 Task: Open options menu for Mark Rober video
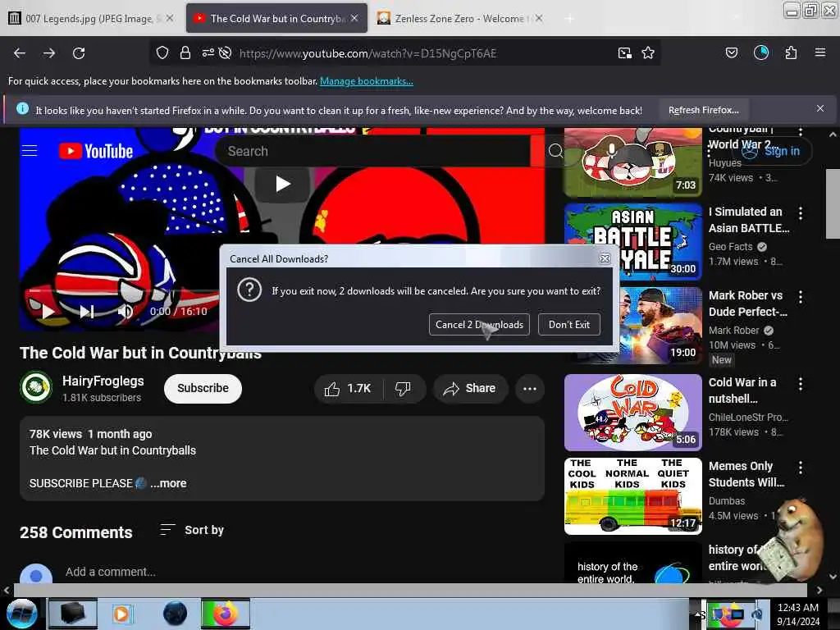pyautogui.click(x=801, y=297)
